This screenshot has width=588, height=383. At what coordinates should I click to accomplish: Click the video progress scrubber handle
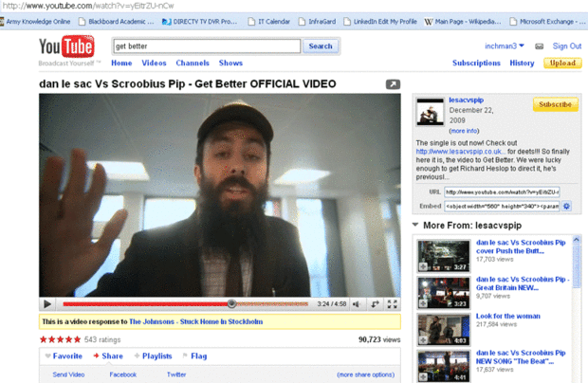coord(231,304)
